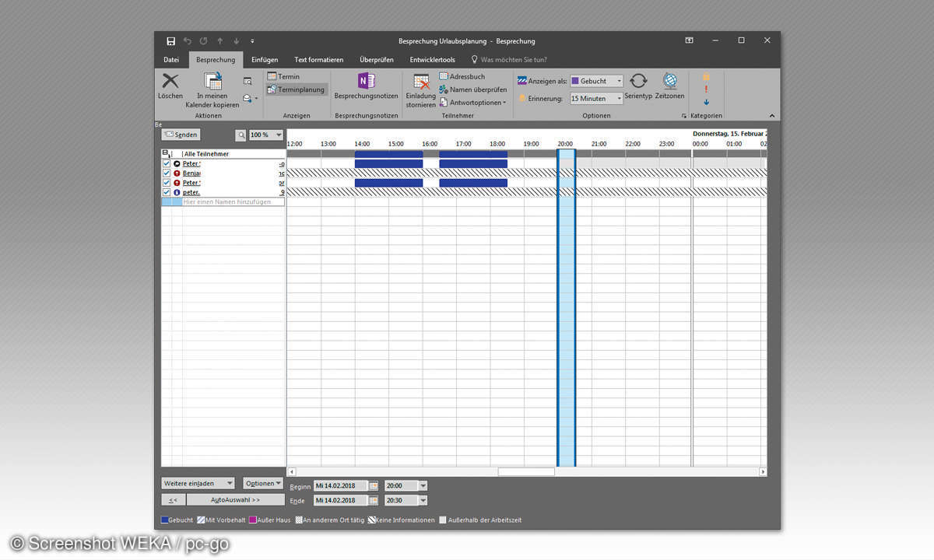
Task: Click the small calendar lookup icon in Aktionen
Action: tap(248, 81)
